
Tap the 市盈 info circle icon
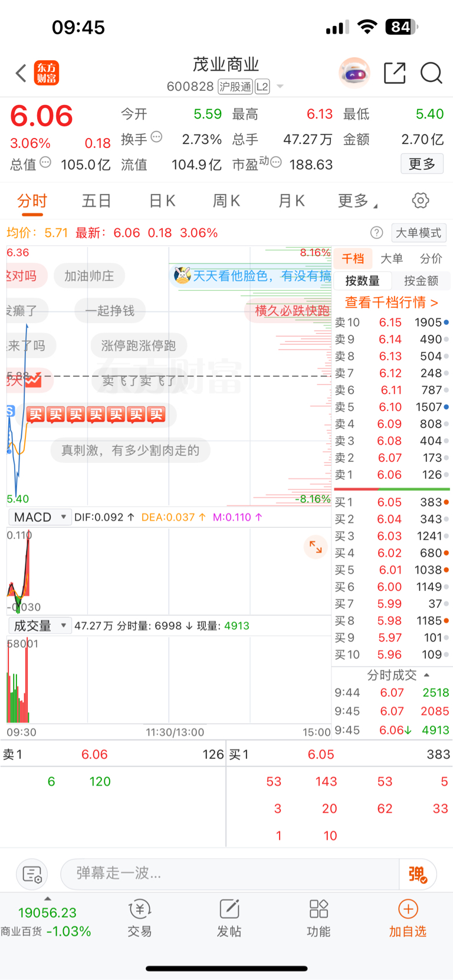pos(275,162)
